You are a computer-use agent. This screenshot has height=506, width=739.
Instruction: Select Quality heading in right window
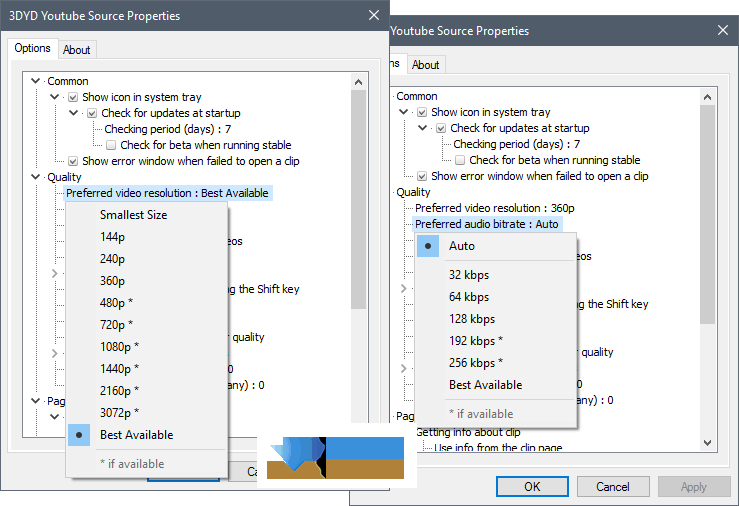[413, 192]
